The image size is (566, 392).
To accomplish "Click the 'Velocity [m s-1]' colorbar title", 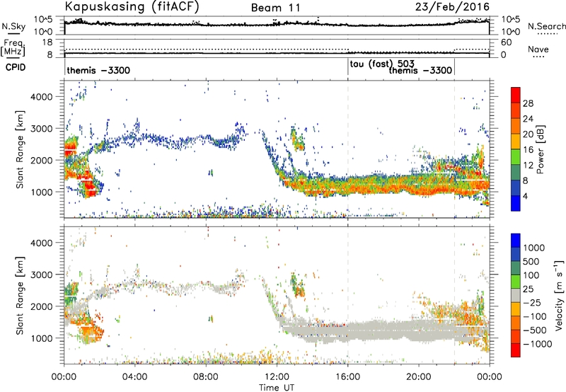I will click(x=559, y=295).
